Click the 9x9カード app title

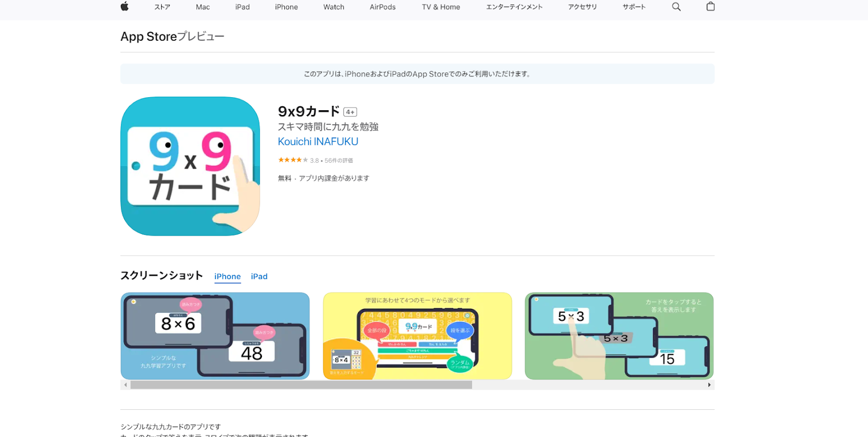tap(309, 111)
